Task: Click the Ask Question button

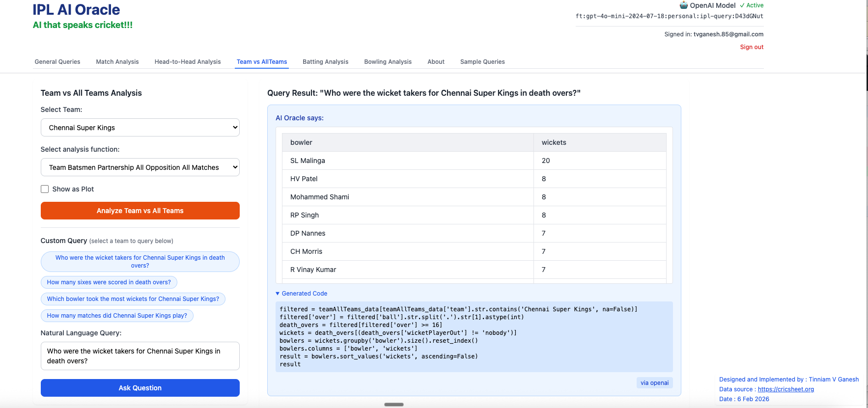Action: pos(140,388)
